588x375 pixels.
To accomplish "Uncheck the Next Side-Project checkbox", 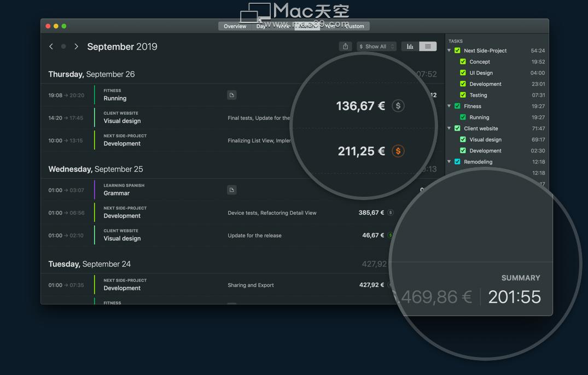I will click(x=457, y=50).
